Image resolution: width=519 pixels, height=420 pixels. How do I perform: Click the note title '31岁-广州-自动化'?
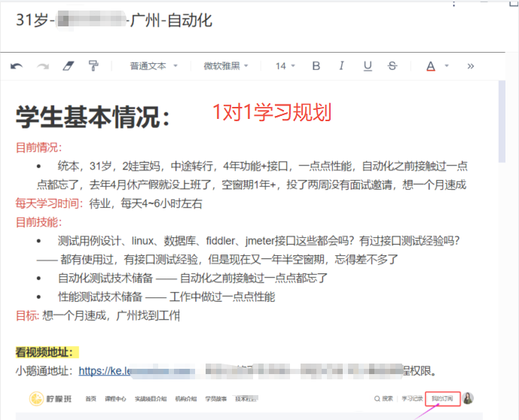(x=114, y=20)
